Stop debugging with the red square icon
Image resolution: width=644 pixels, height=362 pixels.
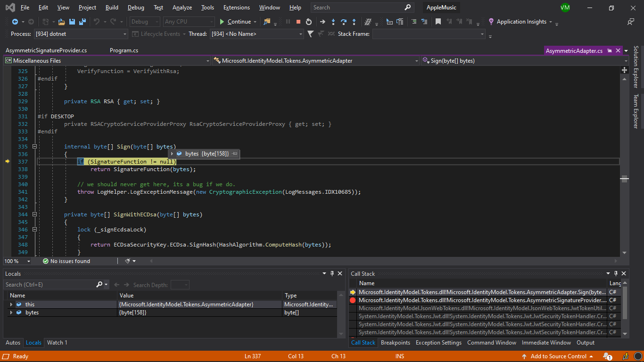coord(298,22)
